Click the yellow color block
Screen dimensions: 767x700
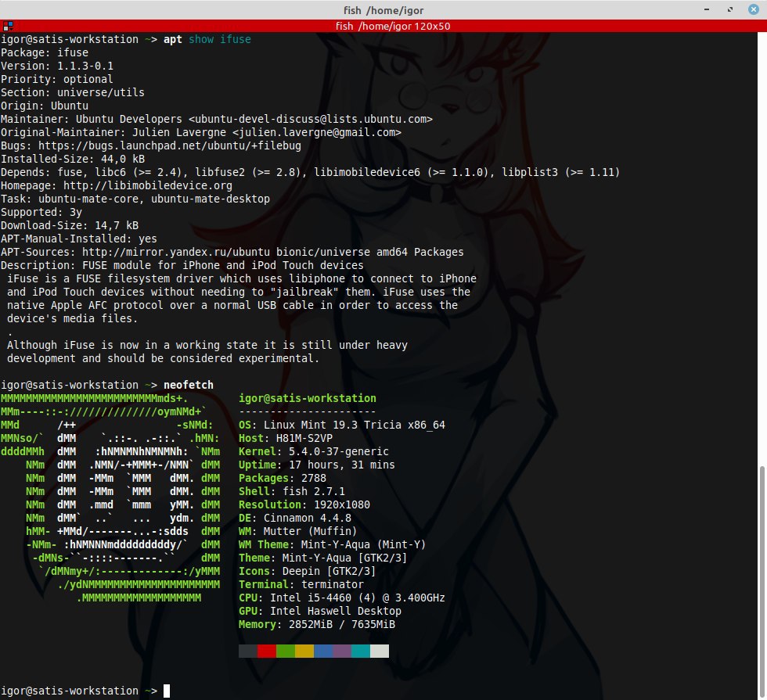tap(304, 651)
